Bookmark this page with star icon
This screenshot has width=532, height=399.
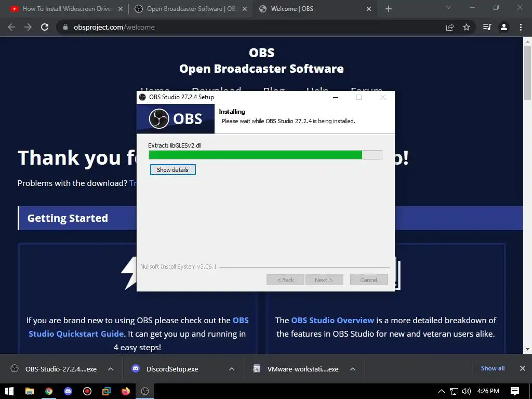467,27
